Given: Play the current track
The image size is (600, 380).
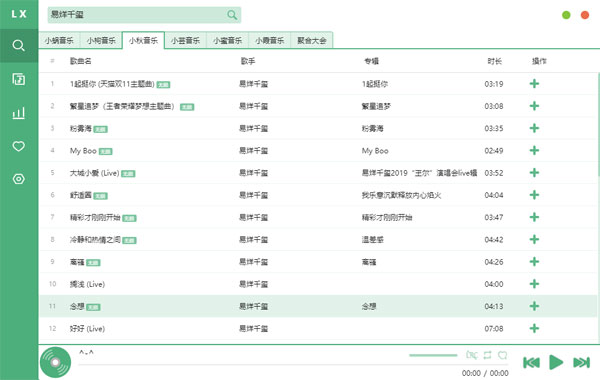Looking at the screenshot, I should (556, 362).
